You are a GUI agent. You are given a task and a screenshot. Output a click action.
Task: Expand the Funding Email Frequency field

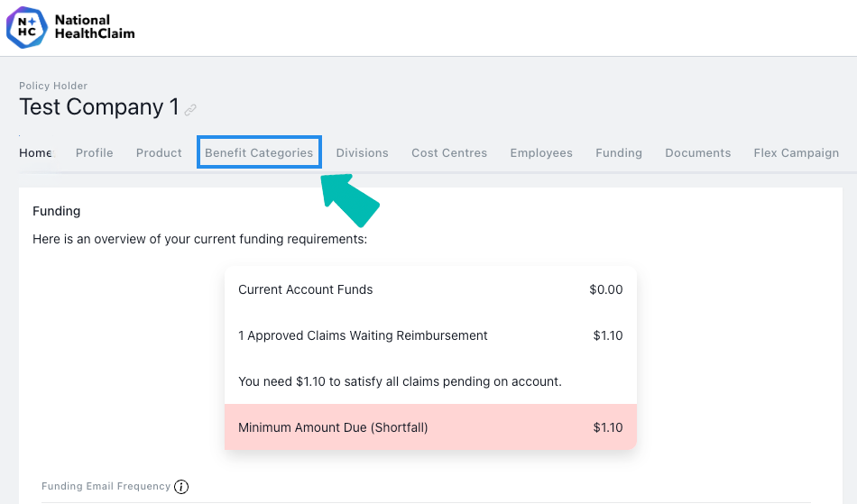[430, 490]
